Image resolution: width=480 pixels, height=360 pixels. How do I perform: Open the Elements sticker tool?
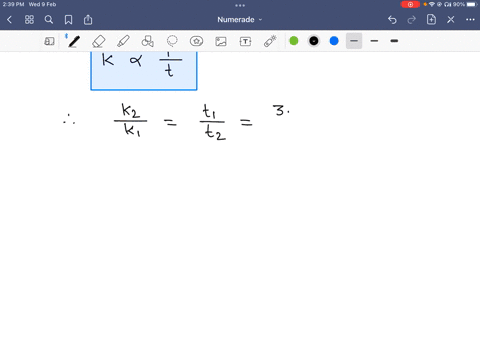[x=196, y=41]
